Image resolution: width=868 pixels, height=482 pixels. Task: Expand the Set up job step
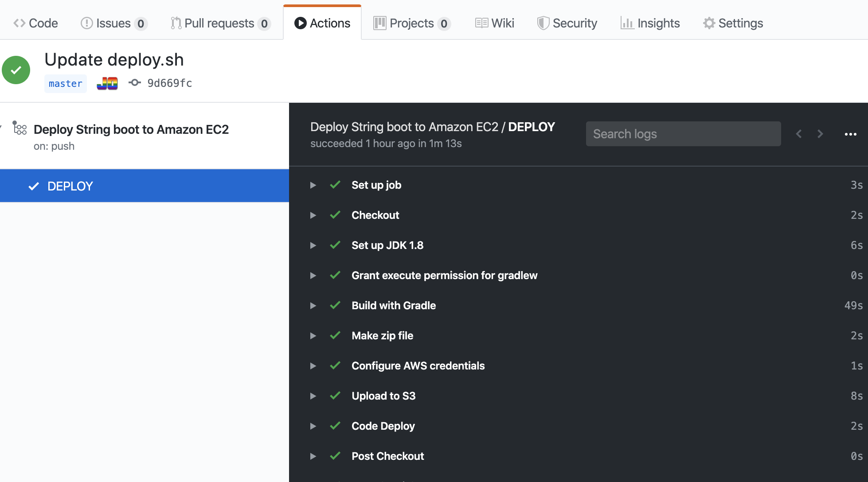click(x=313, y=185)
